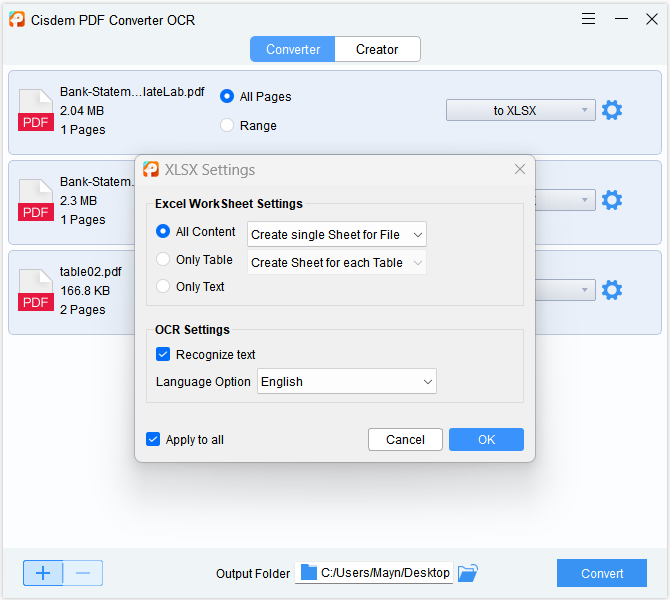Switch to the Converter tab
The width and height of the screenshot is (670, 600).
293,49
